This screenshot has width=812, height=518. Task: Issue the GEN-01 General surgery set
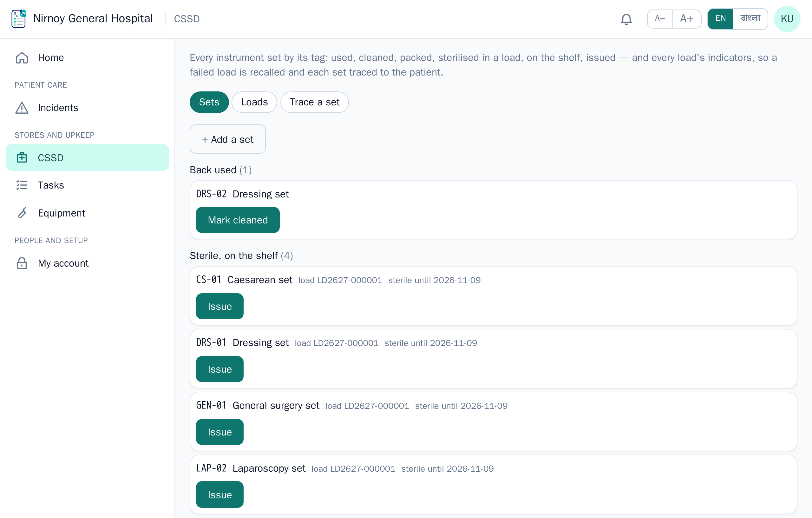click(x=219, y=432)
